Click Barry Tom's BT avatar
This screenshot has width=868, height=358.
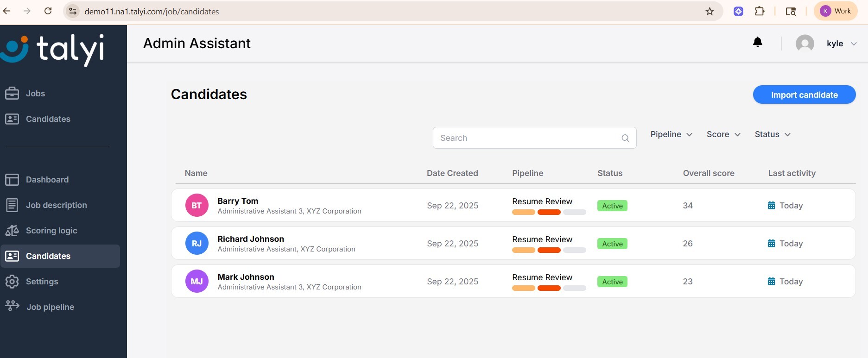coord(196,205)
